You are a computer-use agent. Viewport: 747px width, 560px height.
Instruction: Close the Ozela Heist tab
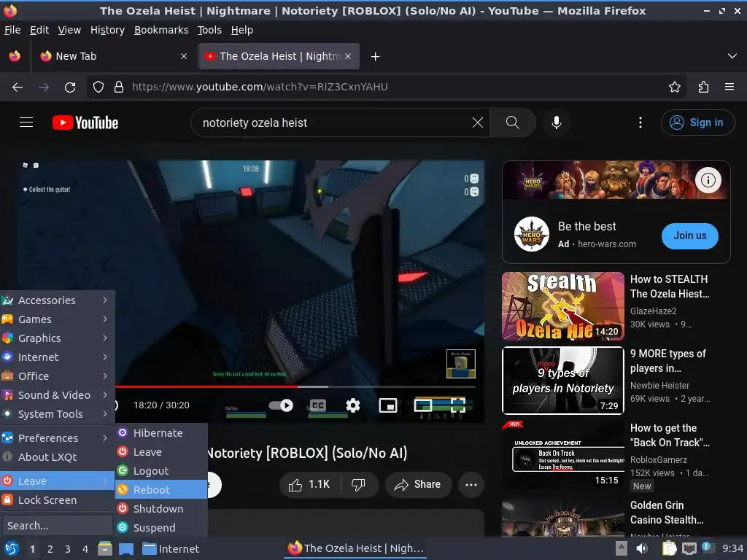click(x=348, y=56)
